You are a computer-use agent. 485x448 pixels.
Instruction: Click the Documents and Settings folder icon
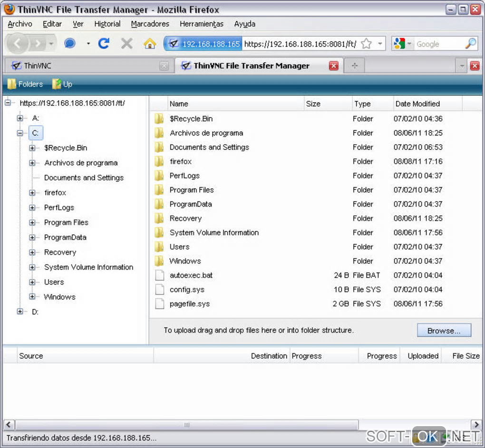point(159,147)
